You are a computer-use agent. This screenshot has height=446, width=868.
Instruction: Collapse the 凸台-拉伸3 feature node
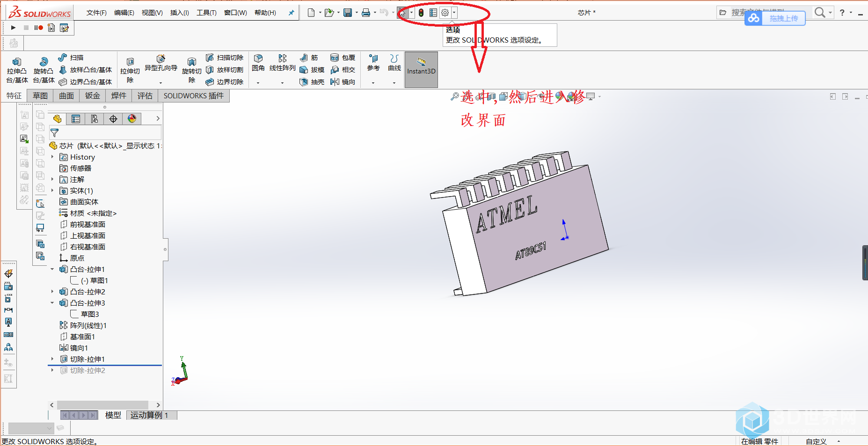pos(52,303)
